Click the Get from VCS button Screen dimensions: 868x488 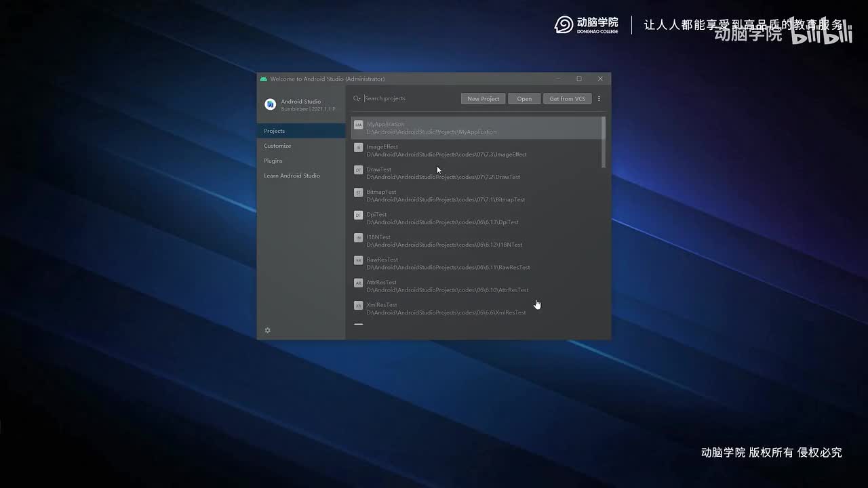[567, 99]
